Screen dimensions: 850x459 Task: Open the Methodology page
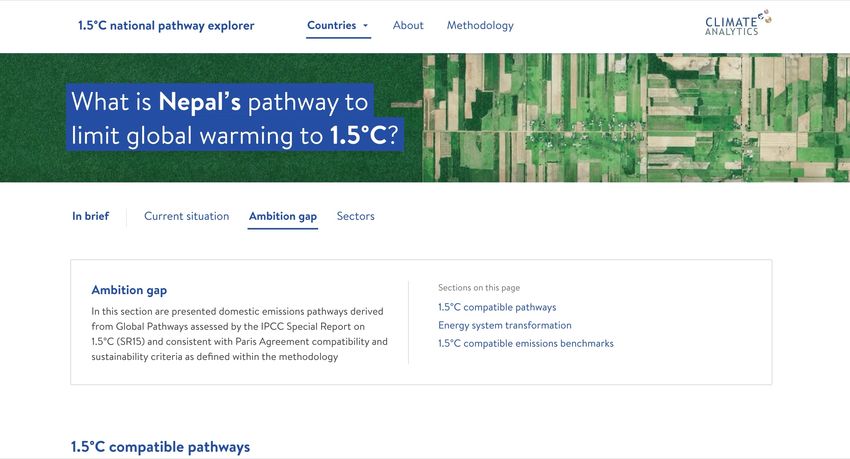(x=480, y=25)
